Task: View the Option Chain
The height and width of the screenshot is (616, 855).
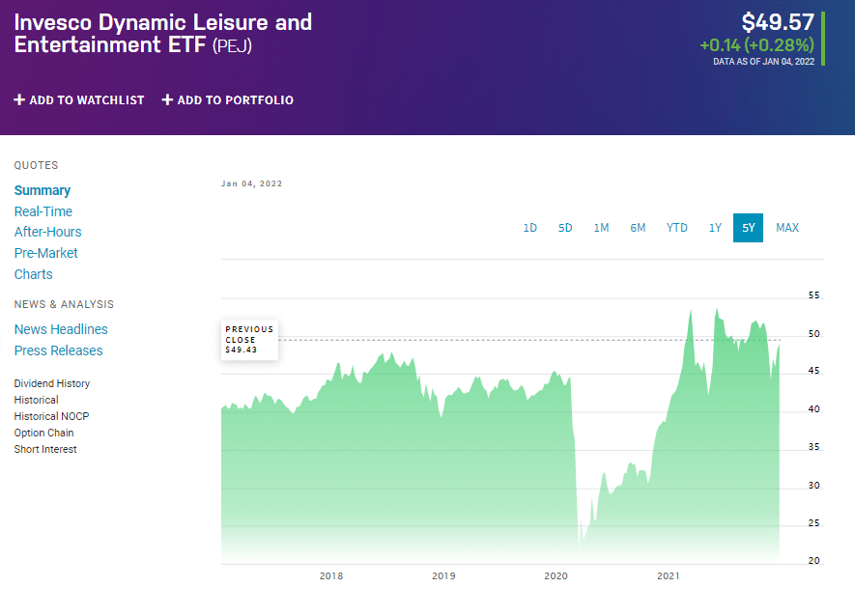Action: 43,433
